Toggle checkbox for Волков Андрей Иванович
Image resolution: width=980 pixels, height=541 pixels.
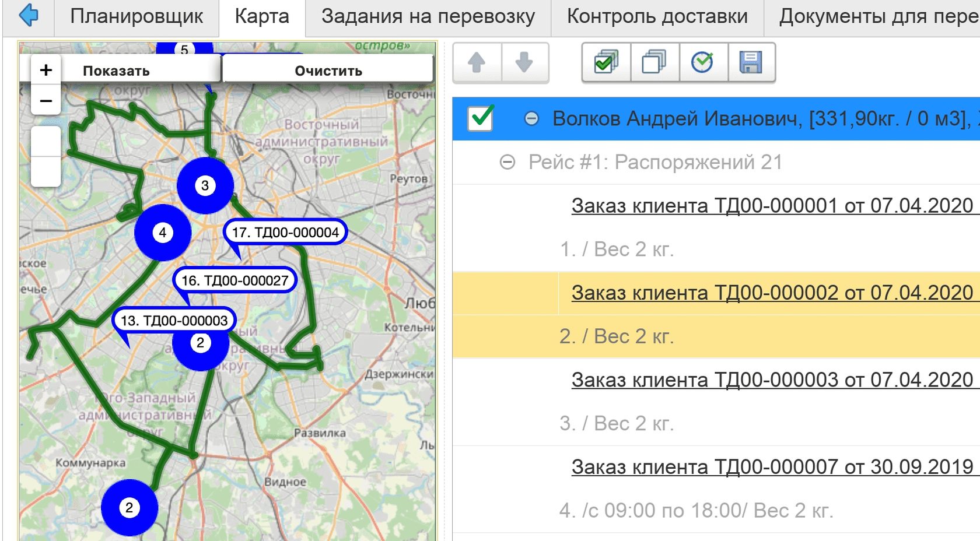click(x=480, y=118)
